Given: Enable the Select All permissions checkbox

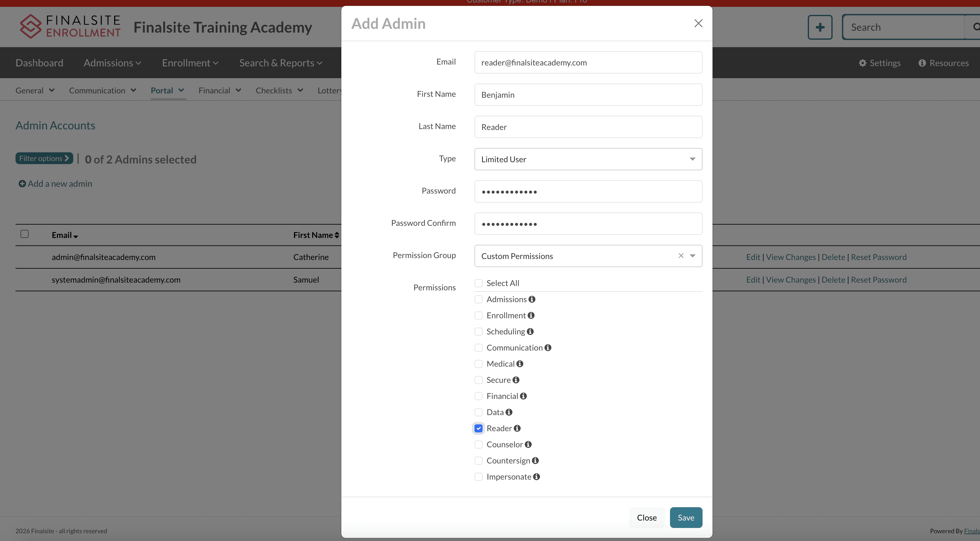Looking at the screenshot, I should [x=478, y=283].
